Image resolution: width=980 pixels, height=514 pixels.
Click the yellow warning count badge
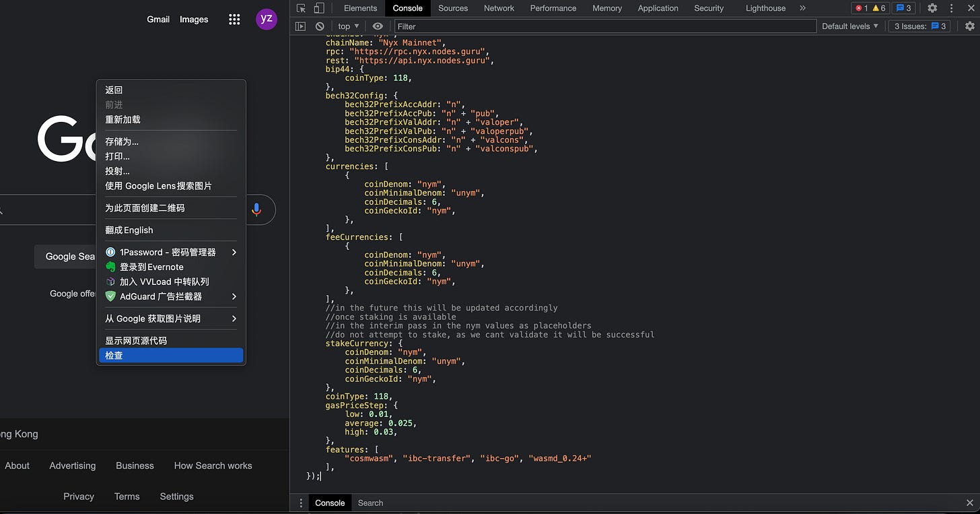[x=878, y=8]
